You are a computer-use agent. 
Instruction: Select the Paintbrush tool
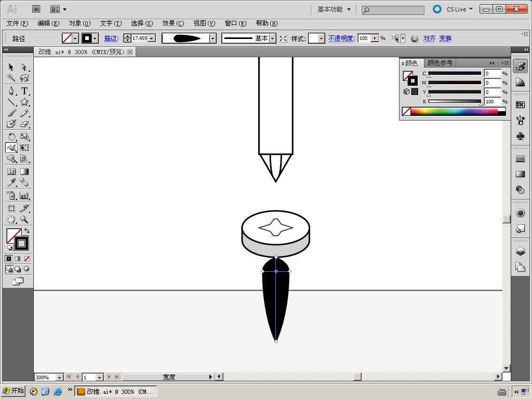tap(11, 113)
